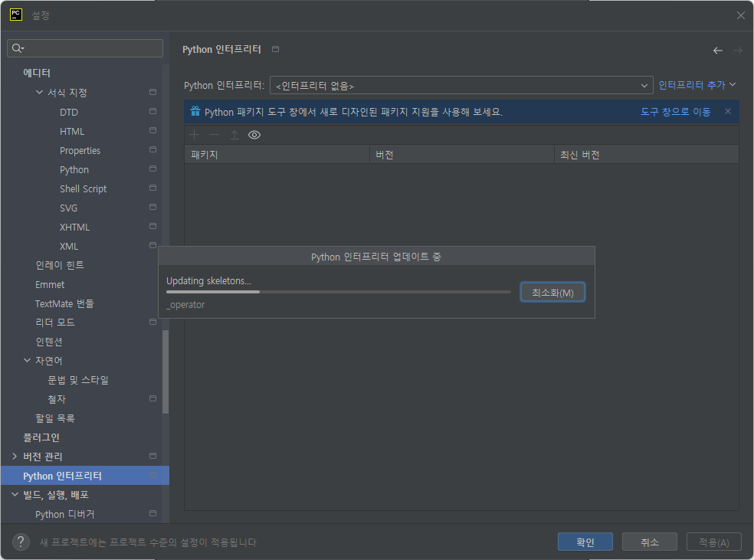Click the 버전 column header
This screenshot has width=754, height=560.
point(461,154)
